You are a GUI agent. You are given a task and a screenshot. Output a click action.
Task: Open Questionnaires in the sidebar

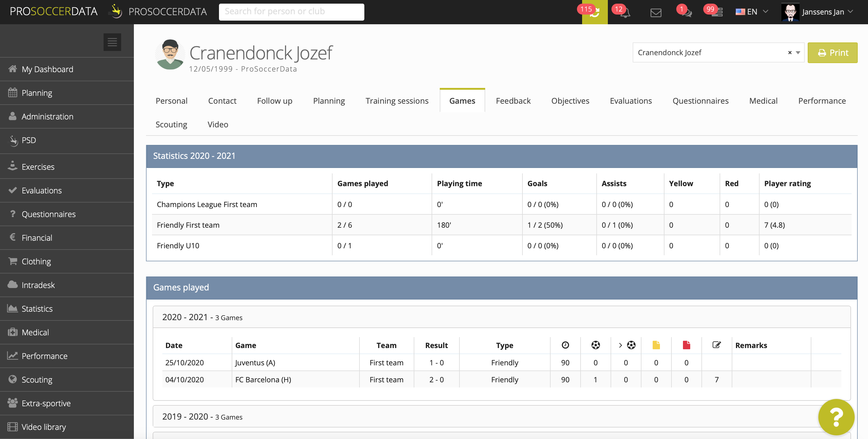click(67, 214)
